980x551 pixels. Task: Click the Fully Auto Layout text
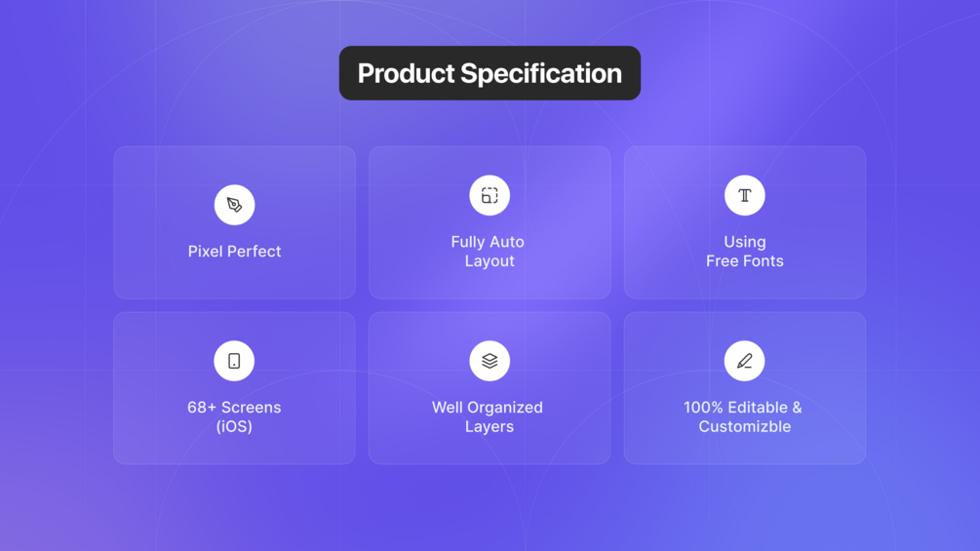(489, 252)
